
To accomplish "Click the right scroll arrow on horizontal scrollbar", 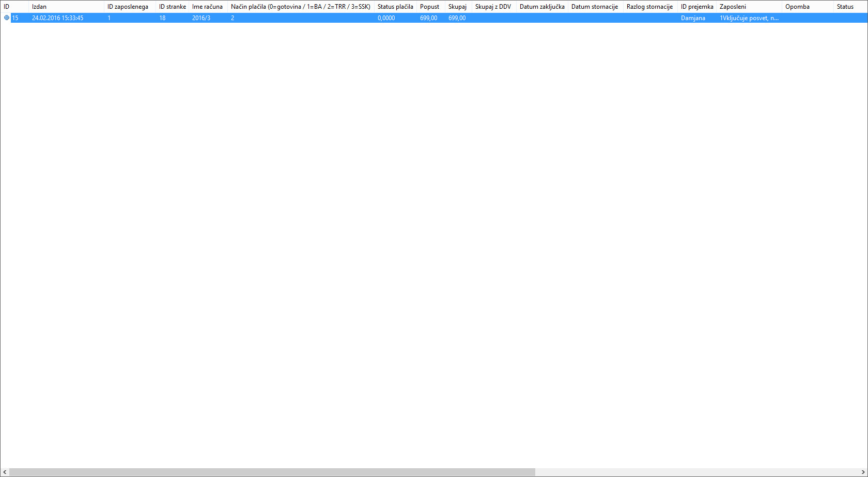I will [863, 472].
